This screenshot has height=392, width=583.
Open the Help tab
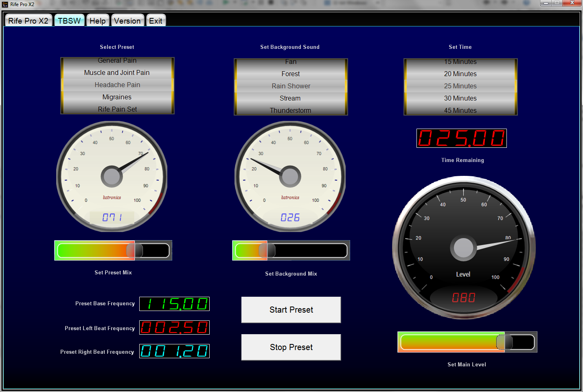coord(98,20)
